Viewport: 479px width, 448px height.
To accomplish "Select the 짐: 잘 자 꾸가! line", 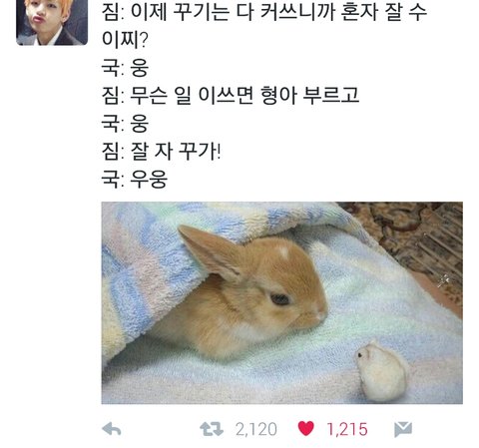I will click(161, 152).
